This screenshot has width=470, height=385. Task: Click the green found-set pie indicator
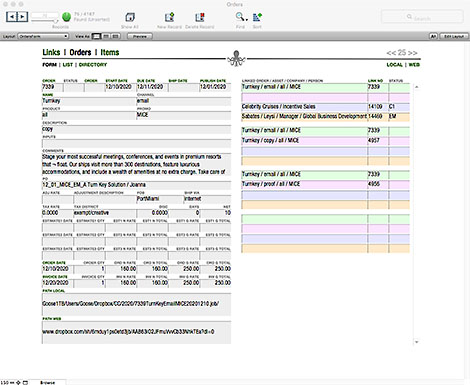[x=66, y=17]
